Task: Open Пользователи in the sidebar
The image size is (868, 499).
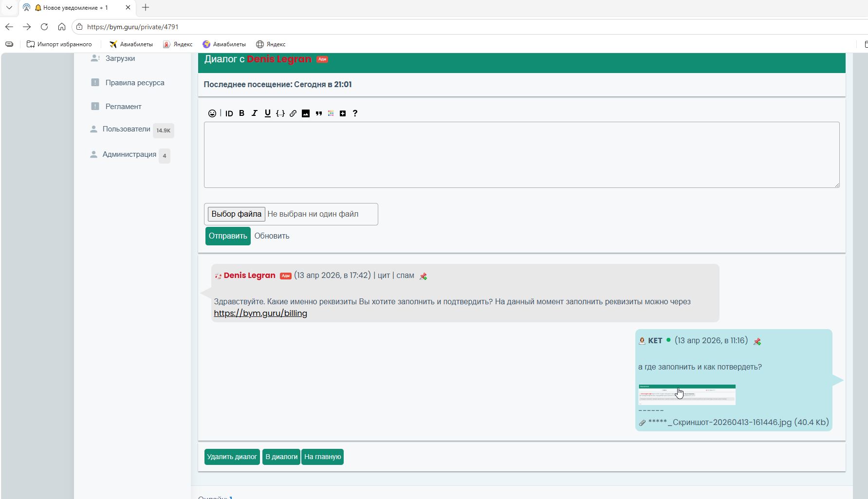Action: point(126,129)
